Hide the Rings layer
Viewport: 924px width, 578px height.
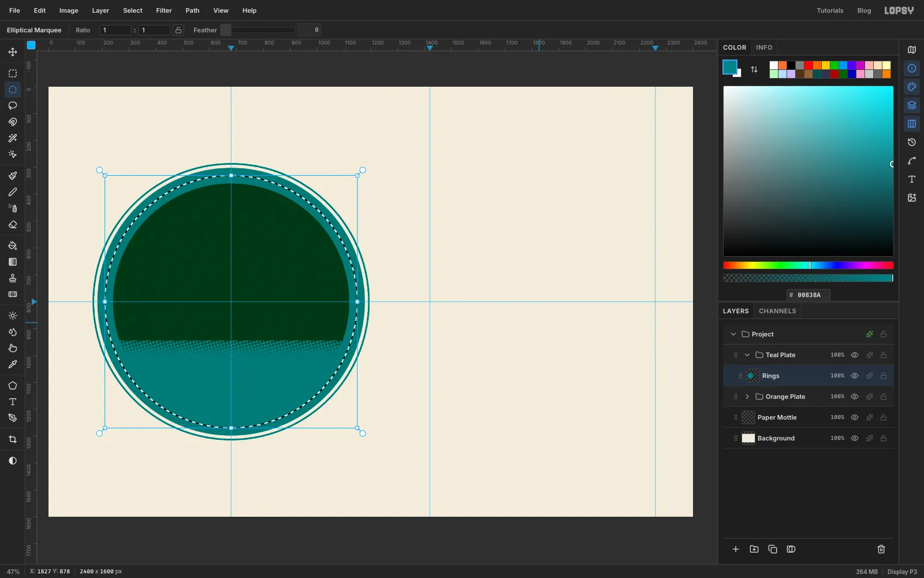coord(855,376)
